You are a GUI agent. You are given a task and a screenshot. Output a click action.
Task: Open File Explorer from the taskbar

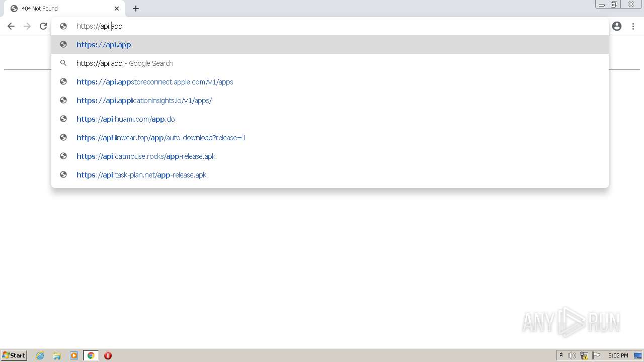tap(57, 355)
